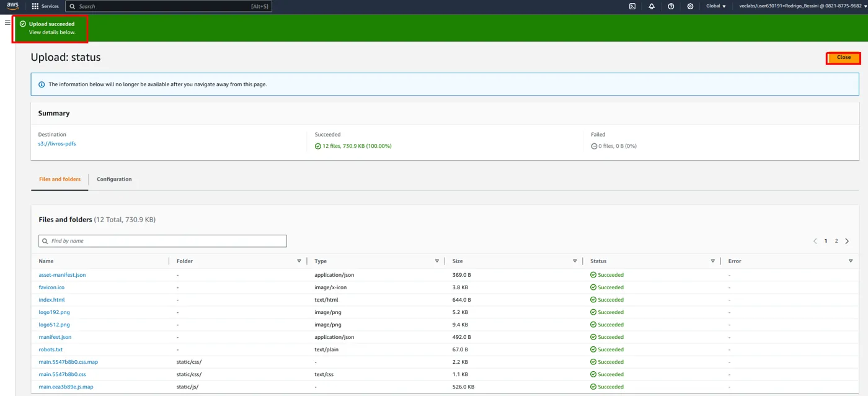Open the logo192.png file link
The height and width of the screenshot is (396, 868).
54,312
